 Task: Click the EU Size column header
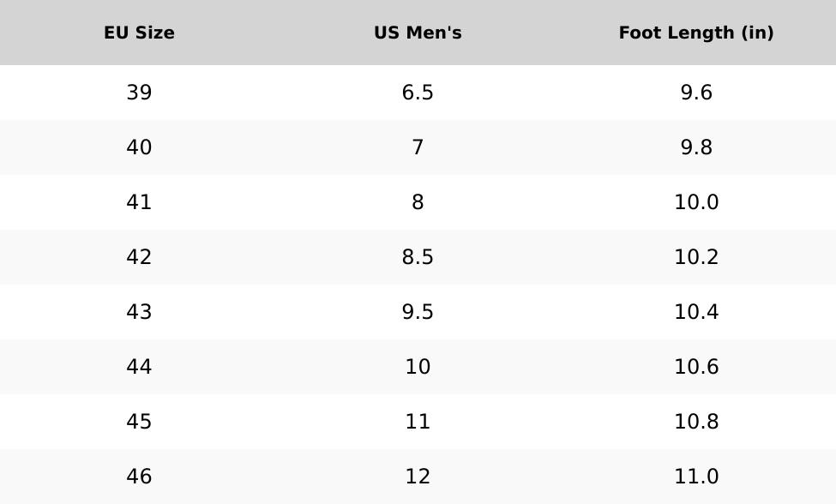[x=139, y=33]
